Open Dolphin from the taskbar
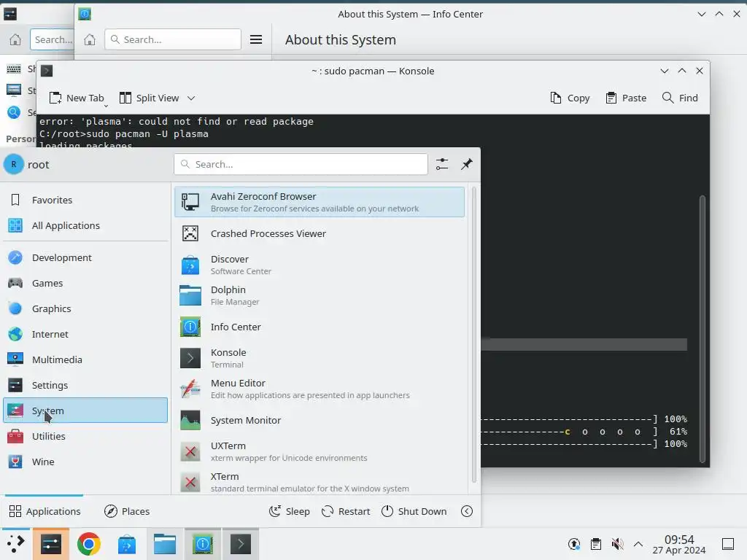This screenshot has width=747, height=560. 165,544
